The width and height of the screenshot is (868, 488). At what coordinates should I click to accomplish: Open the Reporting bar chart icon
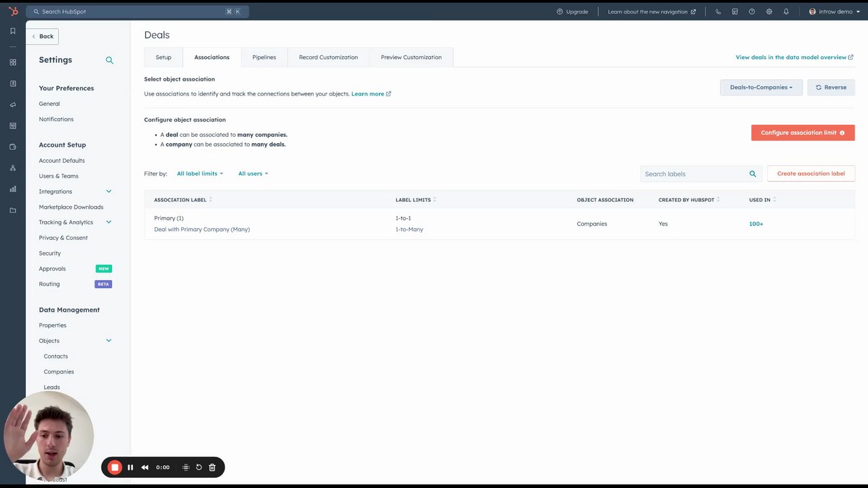click(13, 189)
